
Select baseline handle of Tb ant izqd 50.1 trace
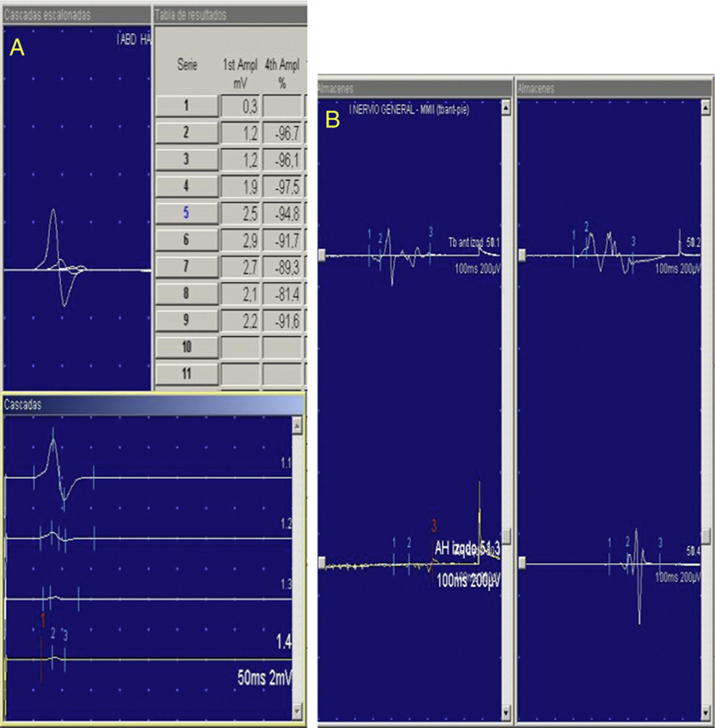coord(322,255)
